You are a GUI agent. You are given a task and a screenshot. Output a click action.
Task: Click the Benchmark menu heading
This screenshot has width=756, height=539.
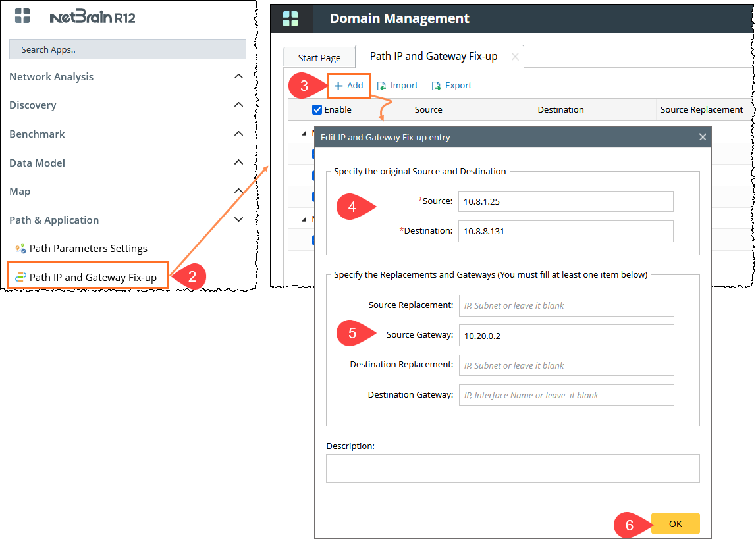pyautogui.click(x=37, y=134)
